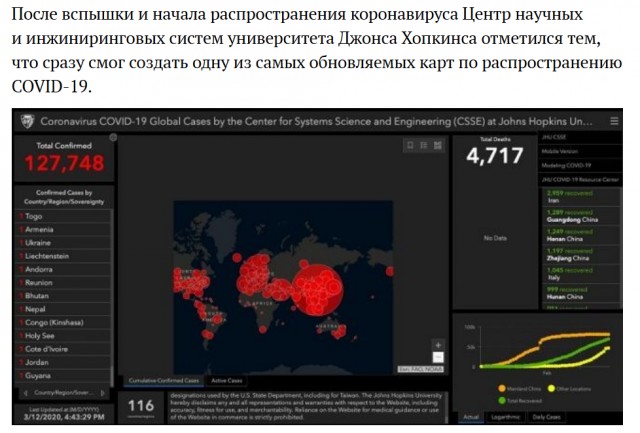
Task: Show the map legend list icon
Action: tap(424, 145)
